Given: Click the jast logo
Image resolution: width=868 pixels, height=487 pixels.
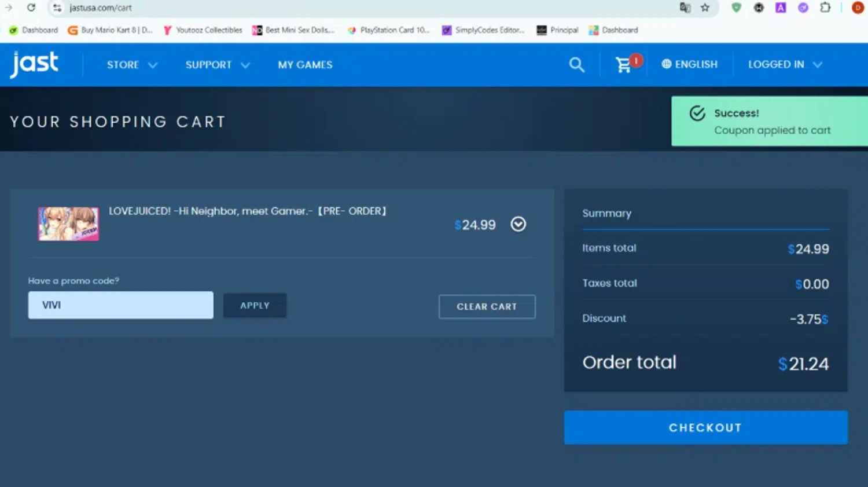Looking at the screenshot, I should pos(34,64).
